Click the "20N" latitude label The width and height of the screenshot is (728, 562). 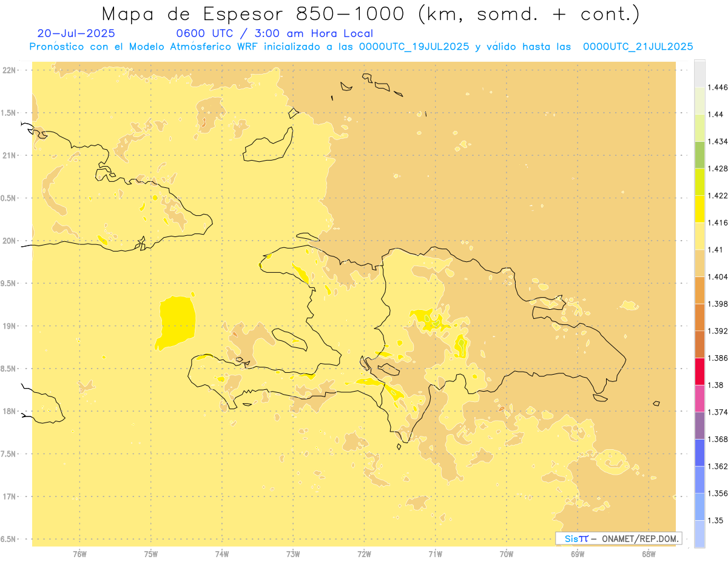coord(8,241)
